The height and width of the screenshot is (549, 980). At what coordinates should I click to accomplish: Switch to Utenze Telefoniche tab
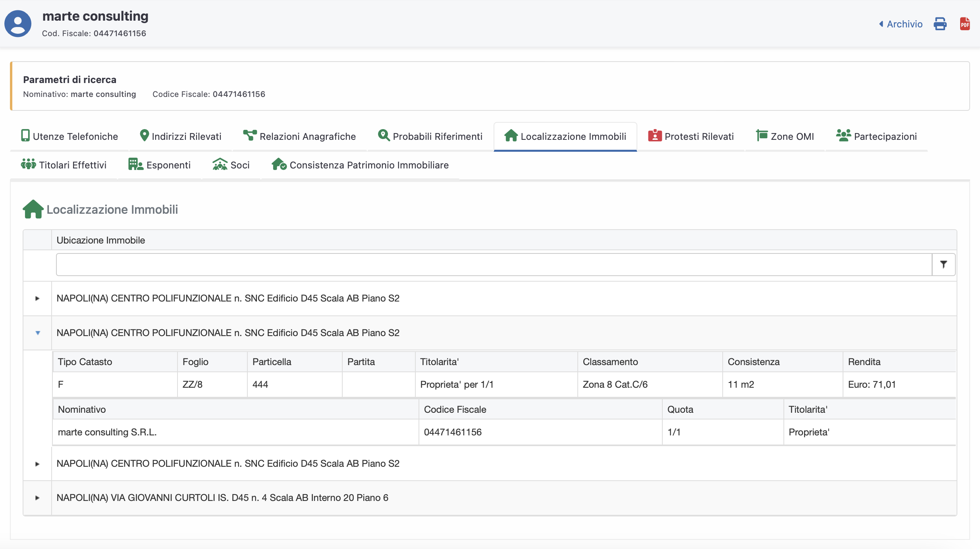coord(69,136)
